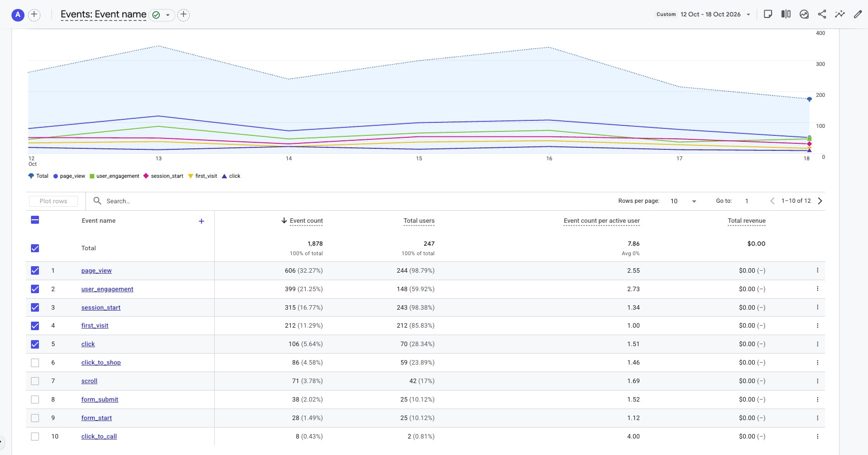868x455 pixels.
Task: Click the Go to page number field
Action: 747,201
